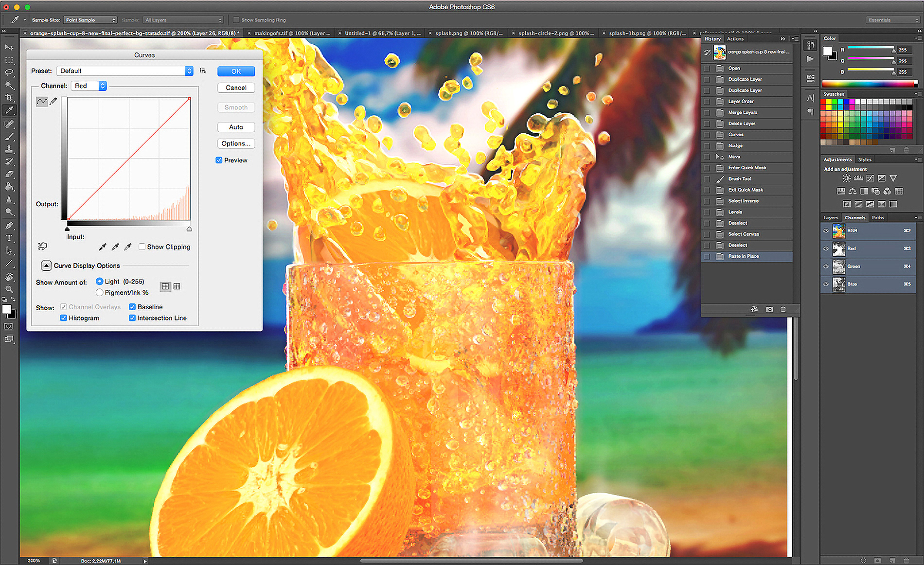Select the Eraser tool
The image size is (924, 565).
(x=9, y=174)
